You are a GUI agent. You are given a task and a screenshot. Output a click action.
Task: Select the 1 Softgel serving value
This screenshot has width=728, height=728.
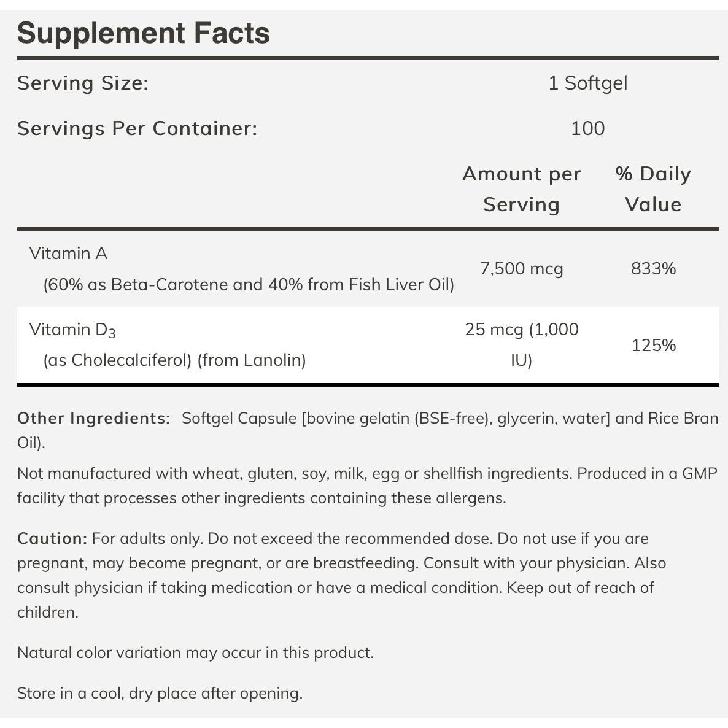click(x=587, y=83)
